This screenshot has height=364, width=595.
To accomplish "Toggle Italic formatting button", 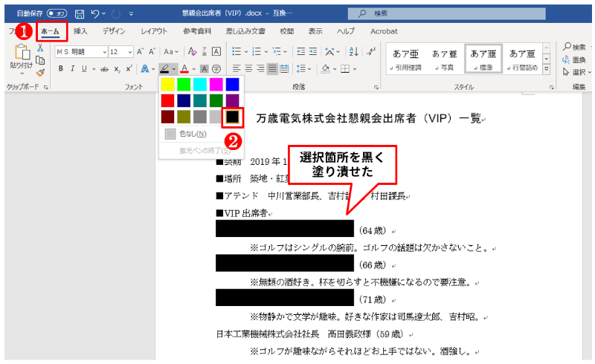I will click(x=72, y=69).
